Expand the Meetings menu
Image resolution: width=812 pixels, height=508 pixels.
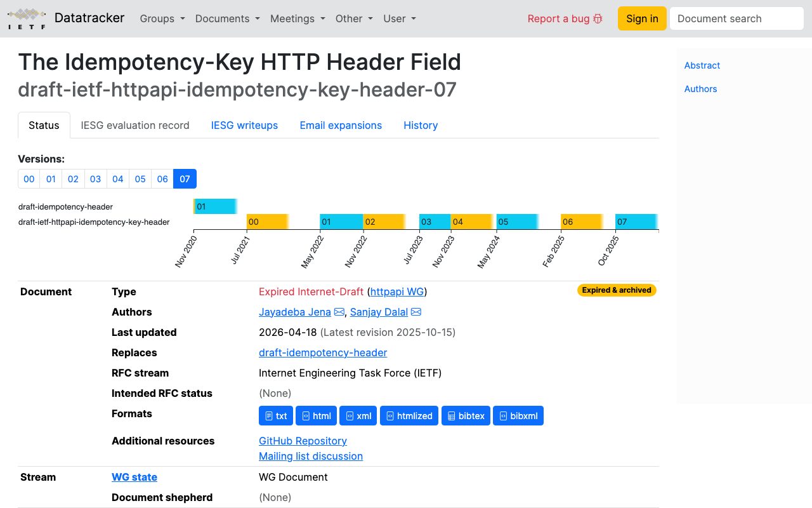(x=298, y=18)
